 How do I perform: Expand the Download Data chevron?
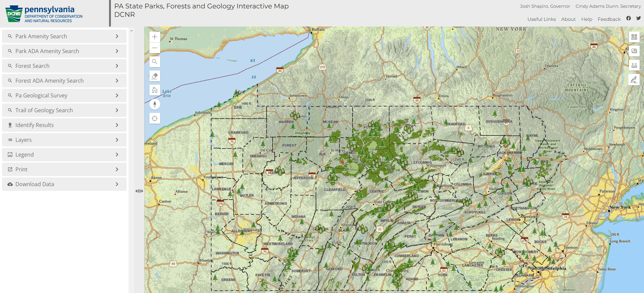coord(117,184)
